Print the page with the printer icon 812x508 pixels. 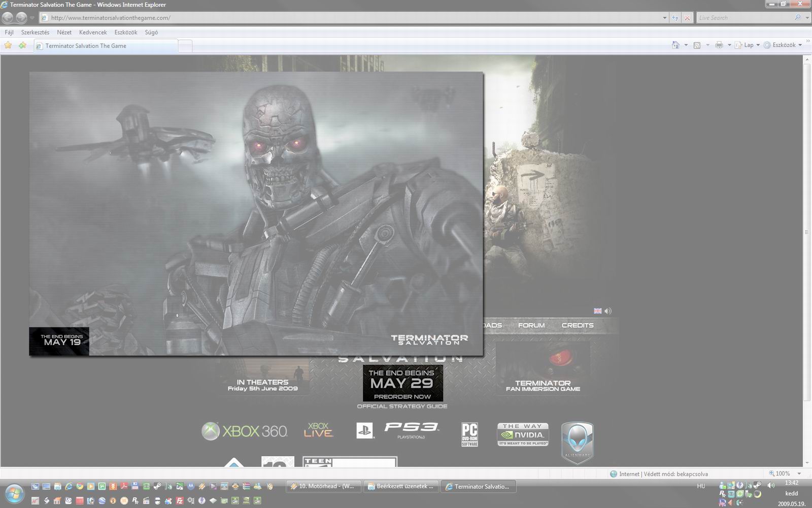(x=719, y=45)
